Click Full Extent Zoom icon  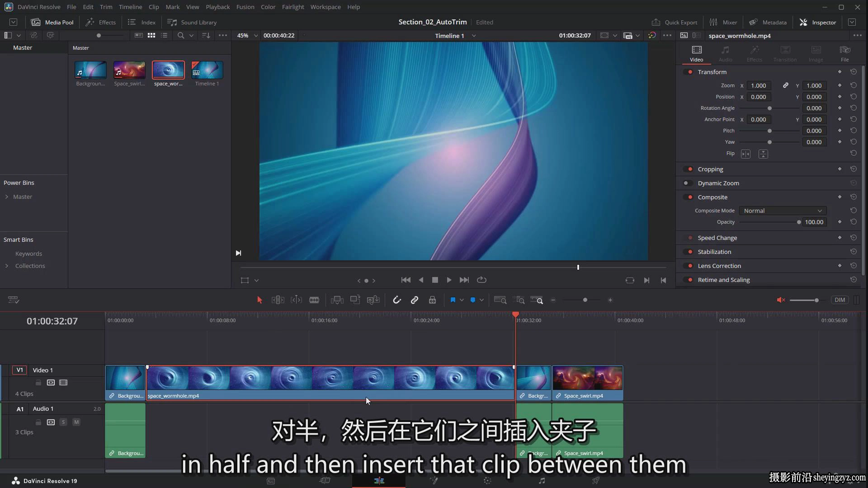click(500, 300)
